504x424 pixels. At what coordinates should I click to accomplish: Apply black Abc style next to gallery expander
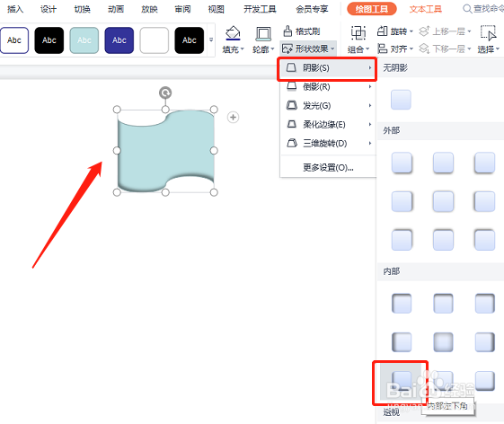pos(190,40)
